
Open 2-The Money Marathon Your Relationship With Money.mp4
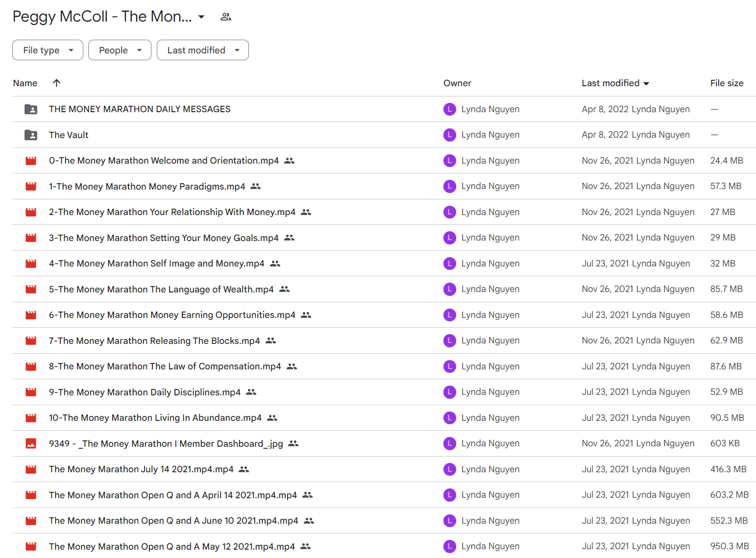172,212
